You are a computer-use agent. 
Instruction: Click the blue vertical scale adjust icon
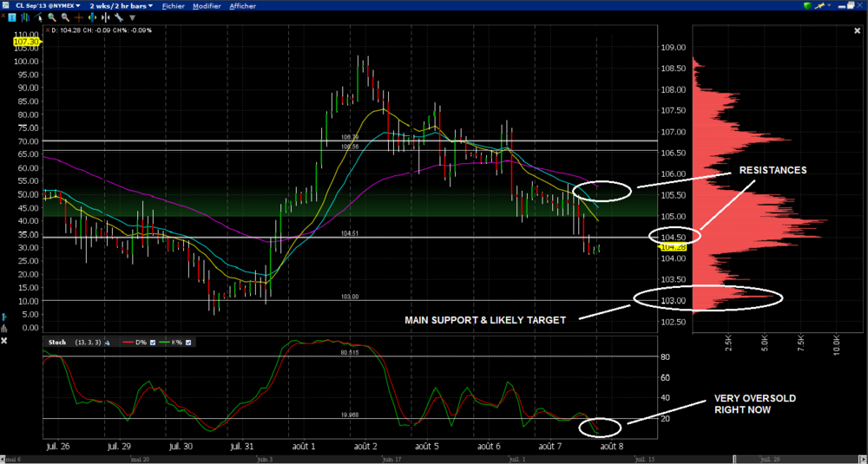(x=3, y=317)
